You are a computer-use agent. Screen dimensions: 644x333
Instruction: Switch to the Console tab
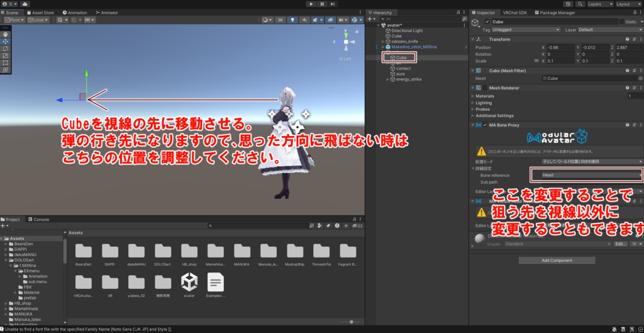pos(38,220)
